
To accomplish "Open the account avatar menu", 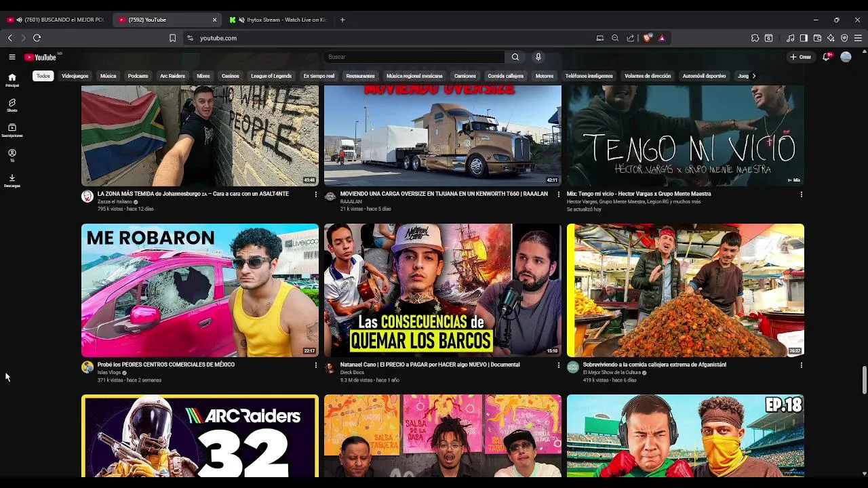I will coord(846,57).
